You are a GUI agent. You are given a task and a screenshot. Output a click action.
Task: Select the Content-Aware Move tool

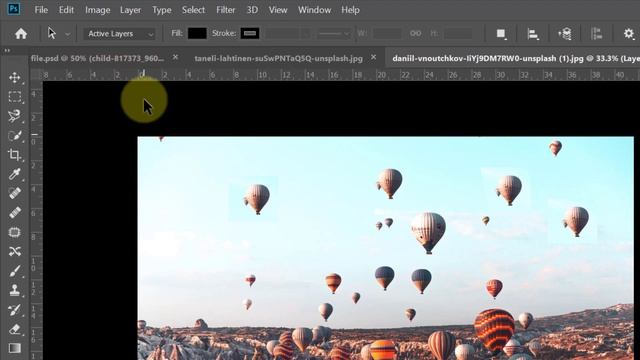point(15,251)
